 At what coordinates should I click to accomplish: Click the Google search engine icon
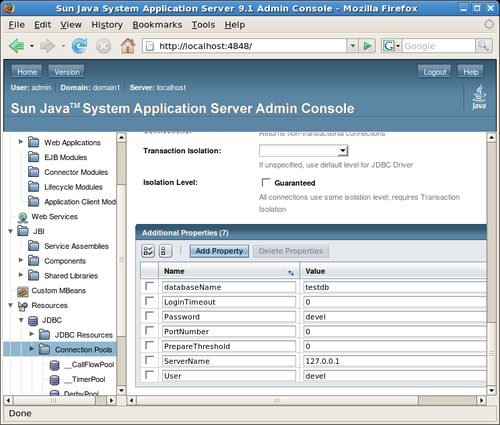click(389, 46)
